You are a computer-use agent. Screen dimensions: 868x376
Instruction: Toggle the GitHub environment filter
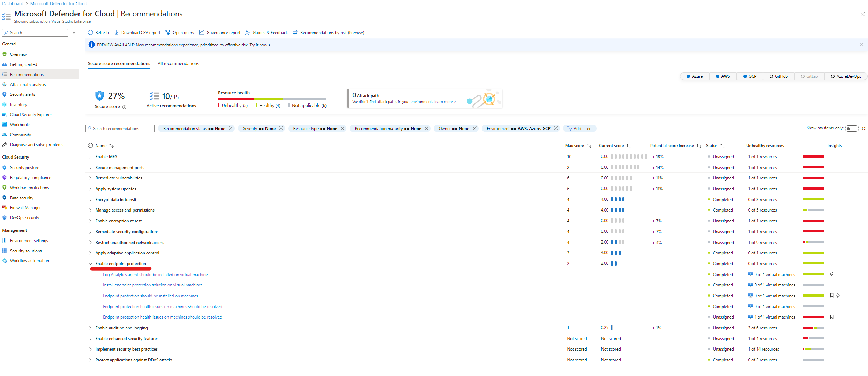click(779, 76)
